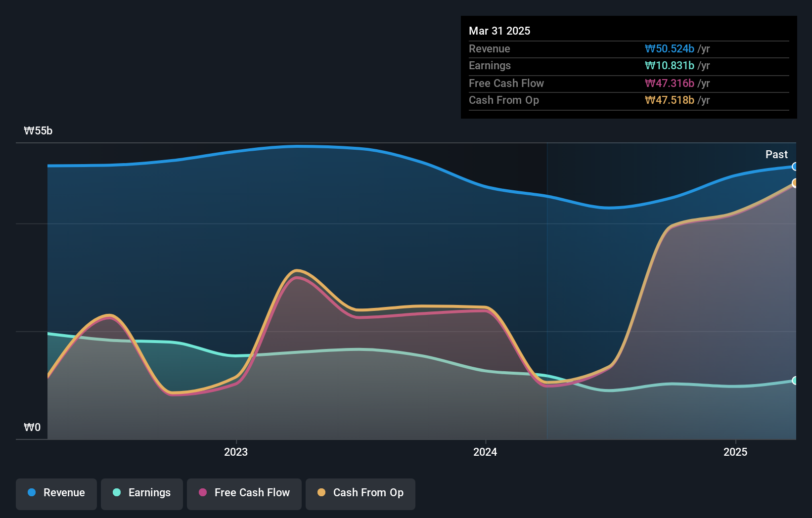Click the Cash From Op label in tooltip
Image resolution: width=812 pixels, height=518 pixels.
[x=504, y=100]
